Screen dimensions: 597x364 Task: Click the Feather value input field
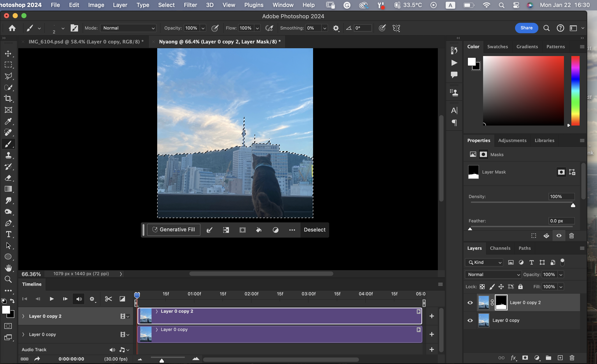pos(561,221)
